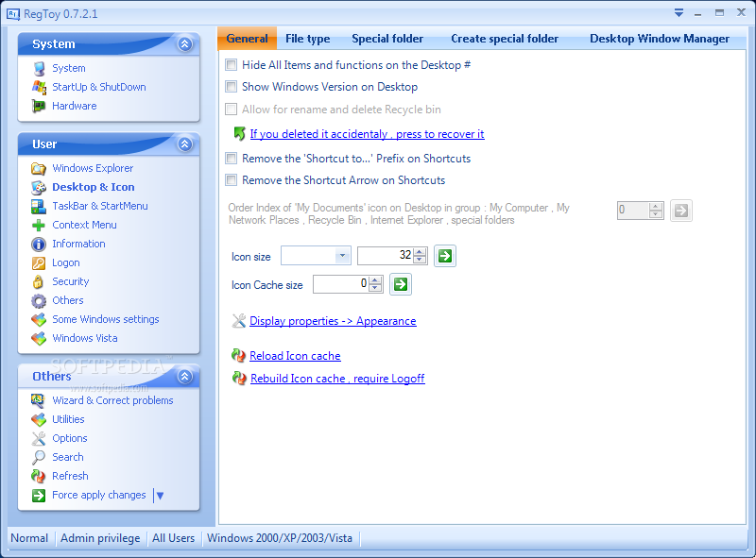Click the Force apply changes arrow icon
Screen dimensions: 756x558
(39, 496)
